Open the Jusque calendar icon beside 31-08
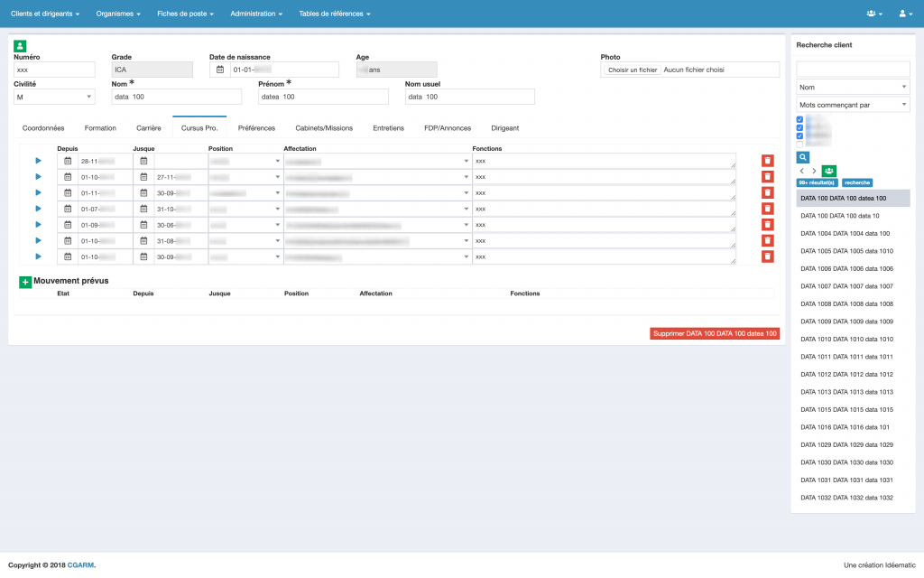The height and width of the screenshot is (578, 924). pyautogui.click(x=143, y=240)
